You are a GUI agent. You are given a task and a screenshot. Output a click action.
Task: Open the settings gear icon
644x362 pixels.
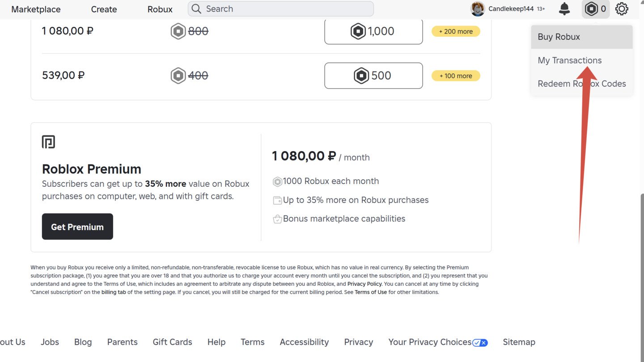(622, 8)
